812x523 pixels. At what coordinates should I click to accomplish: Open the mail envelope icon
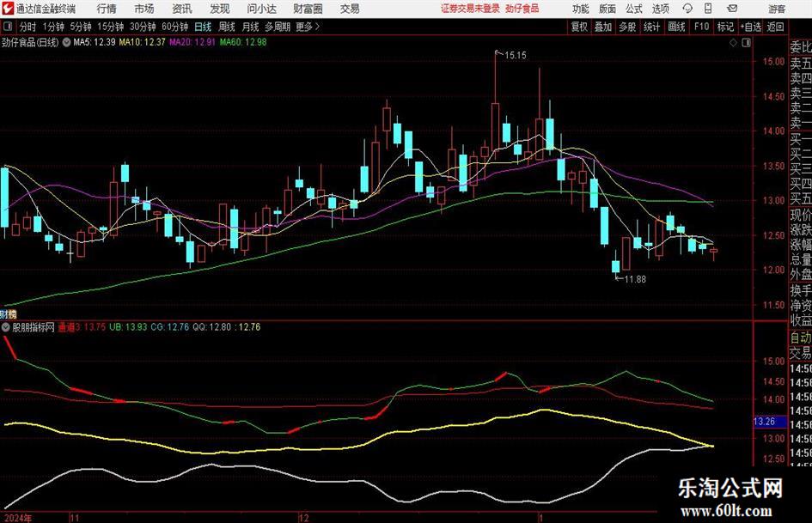tap(732, 9)
